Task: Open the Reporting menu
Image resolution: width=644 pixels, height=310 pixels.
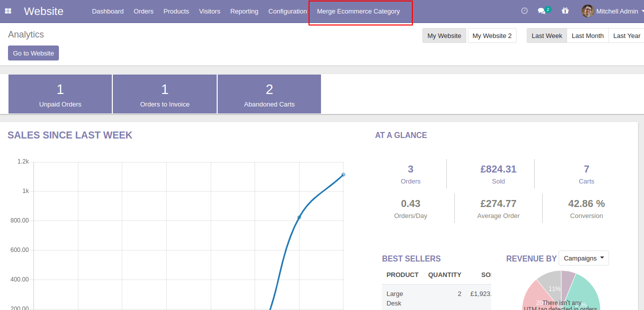Action: [244, 11]
